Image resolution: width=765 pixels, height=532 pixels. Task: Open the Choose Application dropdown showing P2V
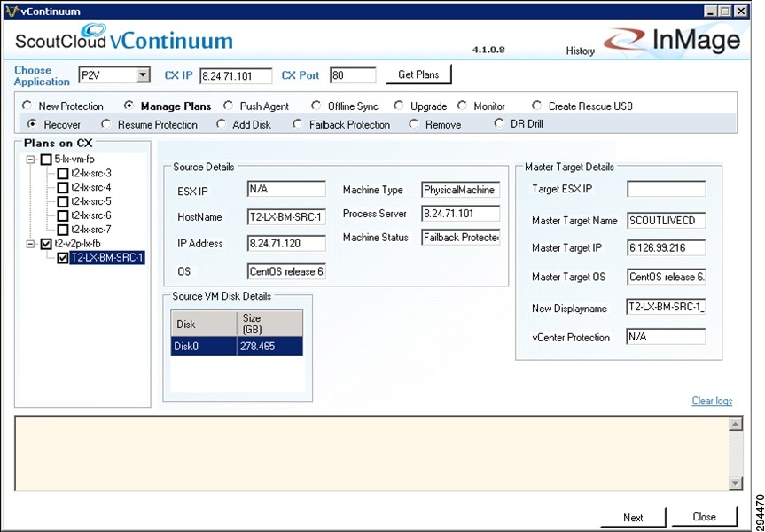(113, 75)
